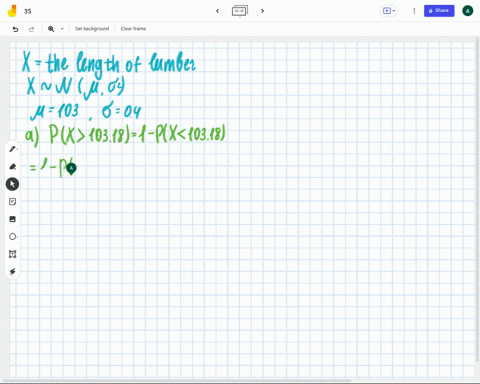Select the Text box tool

tap(13, 254)
